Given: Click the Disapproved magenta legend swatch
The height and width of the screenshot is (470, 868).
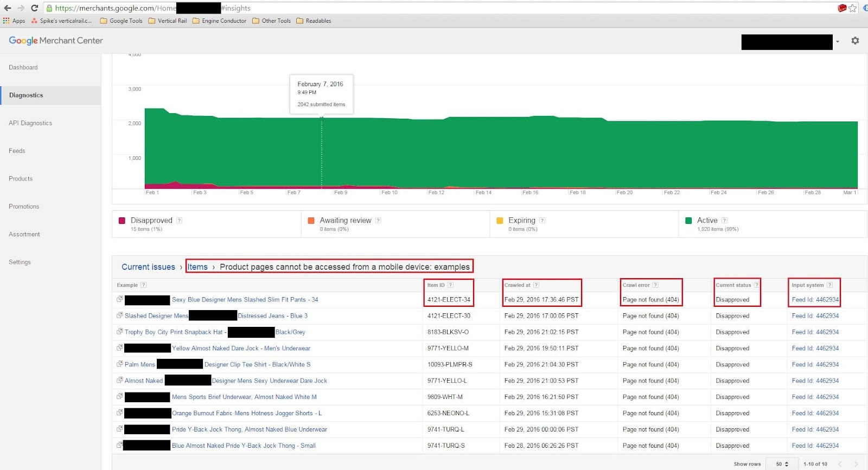Looking at the screenshot, I should [122, 221].
